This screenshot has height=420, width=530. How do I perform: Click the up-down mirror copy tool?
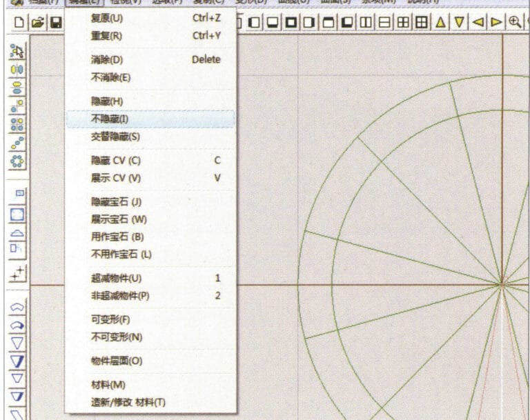[17, 88]
